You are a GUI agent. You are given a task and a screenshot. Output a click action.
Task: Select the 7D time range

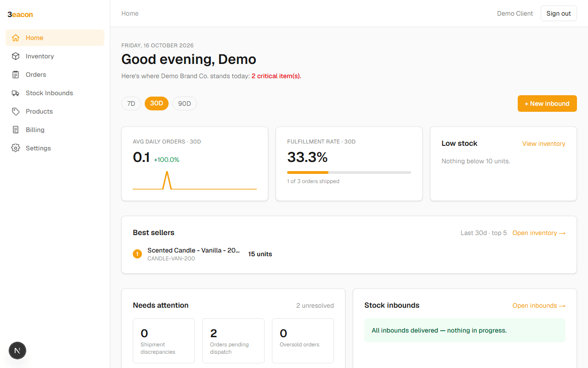click(131, 103)
